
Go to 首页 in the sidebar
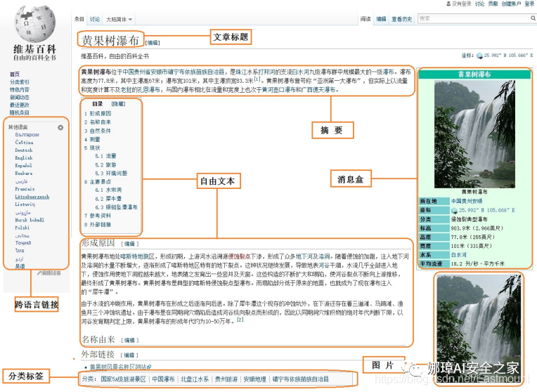click(x=15, y=74)
